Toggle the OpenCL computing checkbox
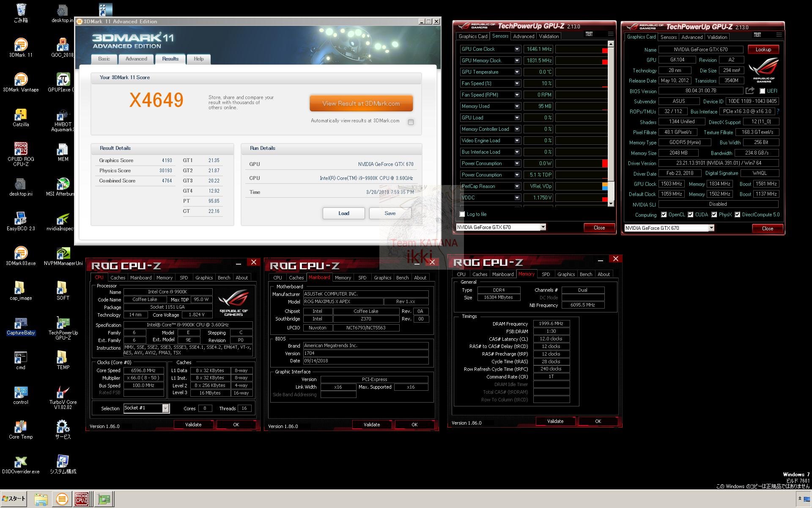This screenshot has height=508, width=812. pos(664,215)
